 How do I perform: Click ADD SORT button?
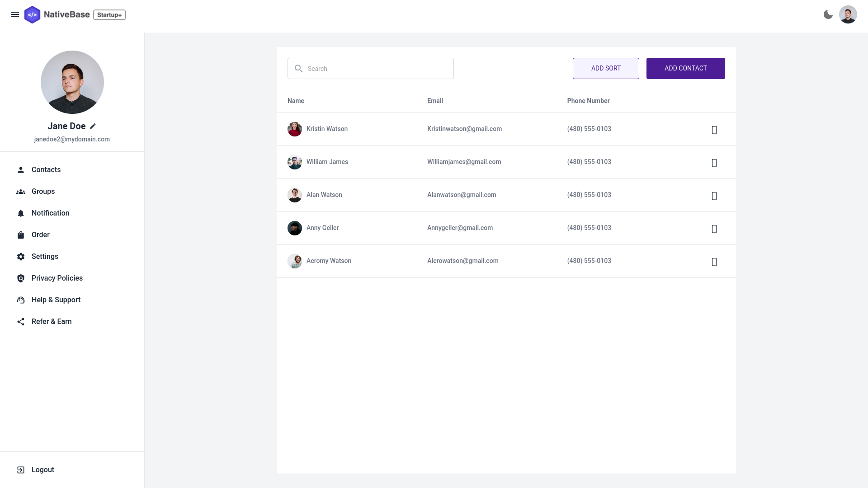click(606, 68)
